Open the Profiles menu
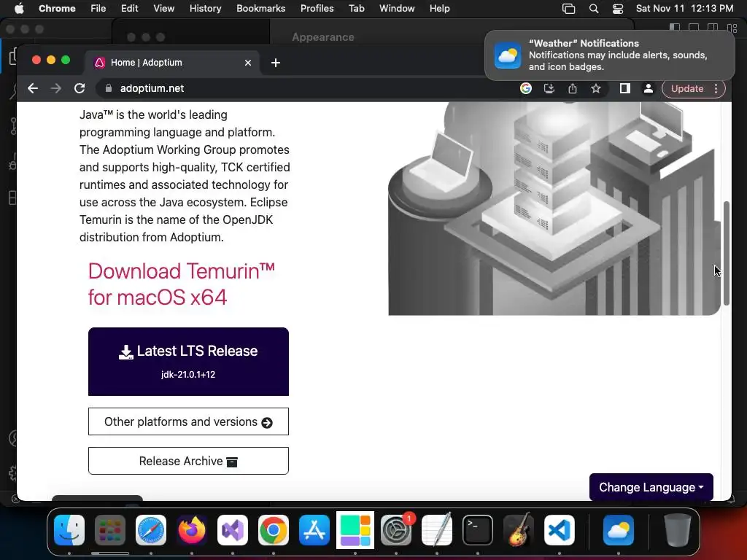 [x=317, y=9]
